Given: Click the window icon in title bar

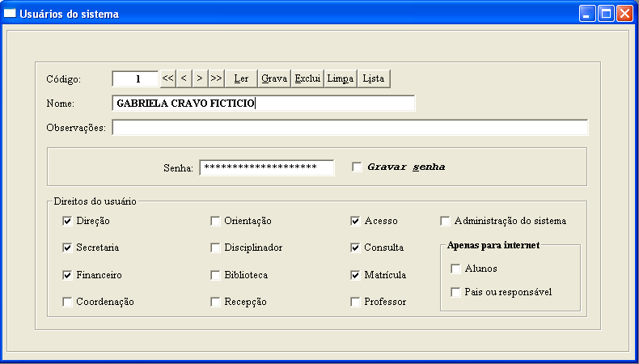Looking at the screenshot, I should [11, 14].
